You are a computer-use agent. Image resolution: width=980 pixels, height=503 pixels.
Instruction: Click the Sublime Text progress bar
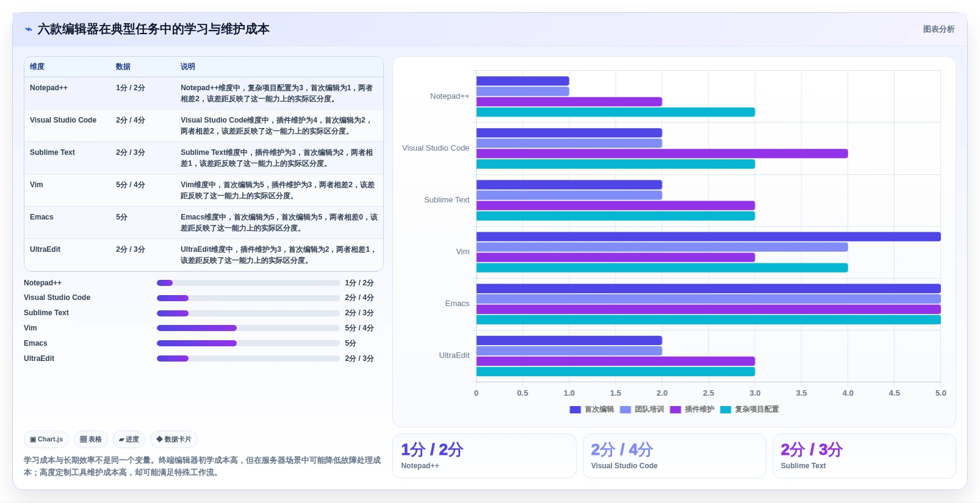tap(248, 313)
